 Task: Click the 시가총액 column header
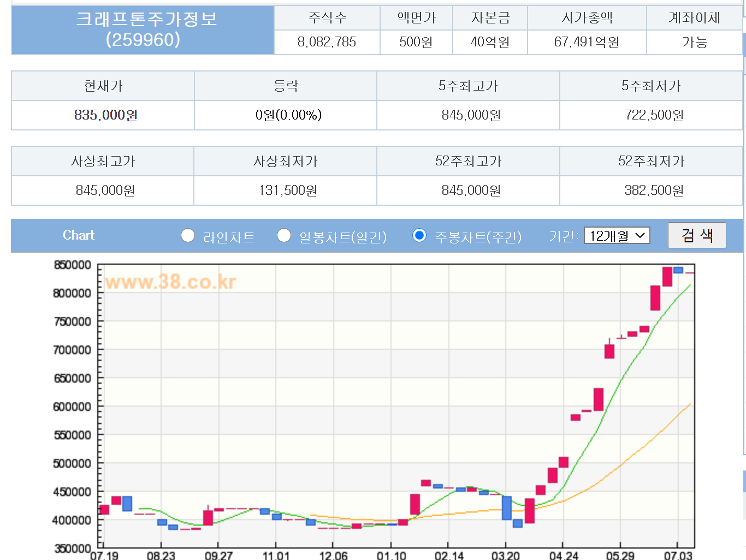pos(587,18)
